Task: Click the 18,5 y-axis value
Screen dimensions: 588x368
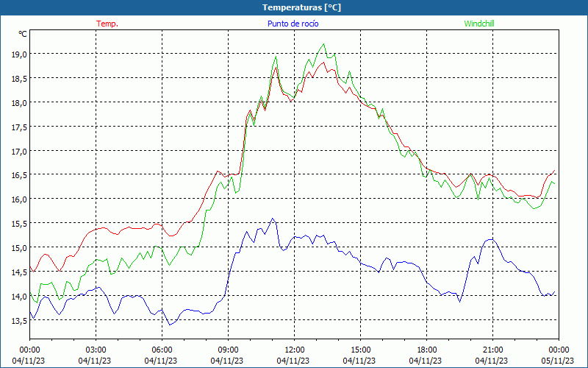Action: coord(19,79)
